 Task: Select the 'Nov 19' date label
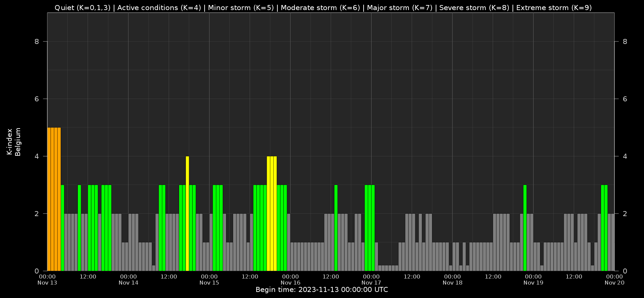point(533,283)
